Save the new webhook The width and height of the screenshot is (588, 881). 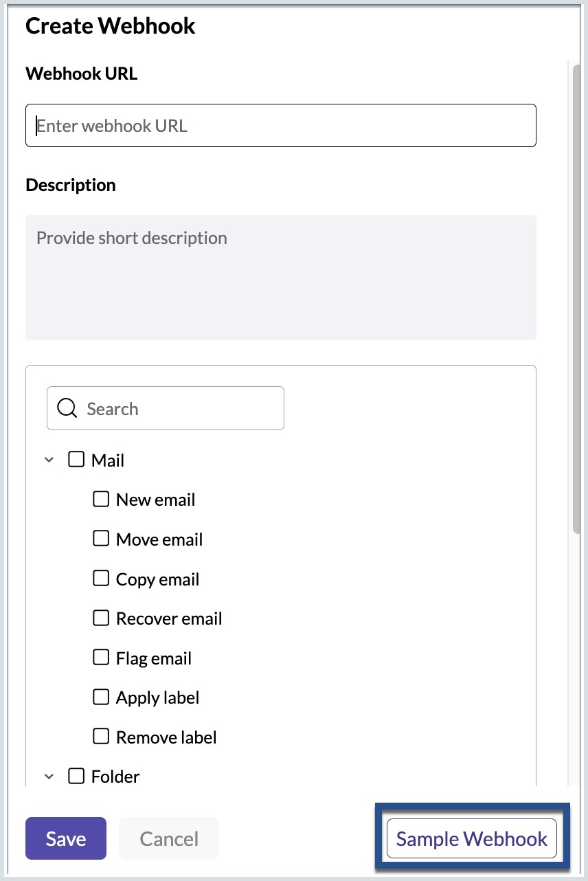(x=66, y=838)
